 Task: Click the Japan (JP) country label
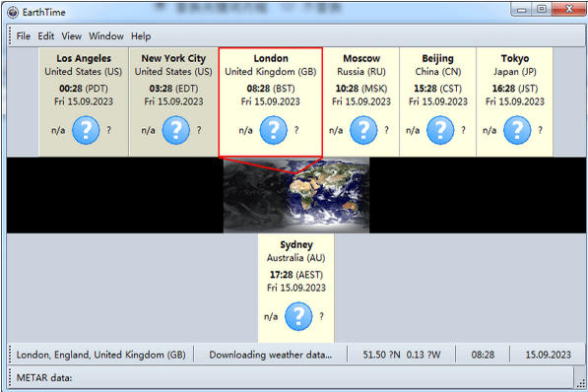point(515,72)
